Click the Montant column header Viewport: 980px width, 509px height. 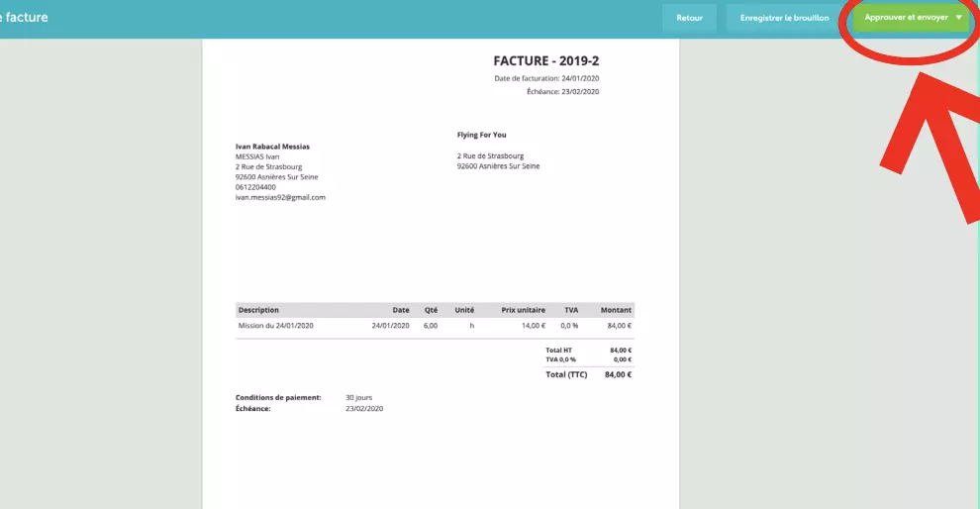(x=616, y=310)
